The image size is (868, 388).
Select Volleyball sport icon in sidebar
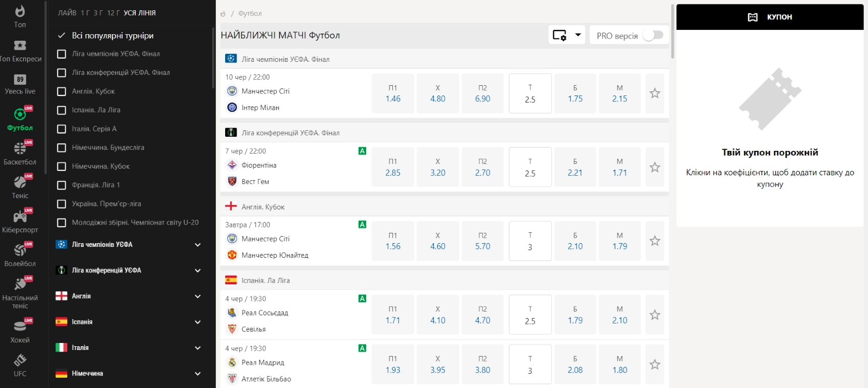pos(21,250)
